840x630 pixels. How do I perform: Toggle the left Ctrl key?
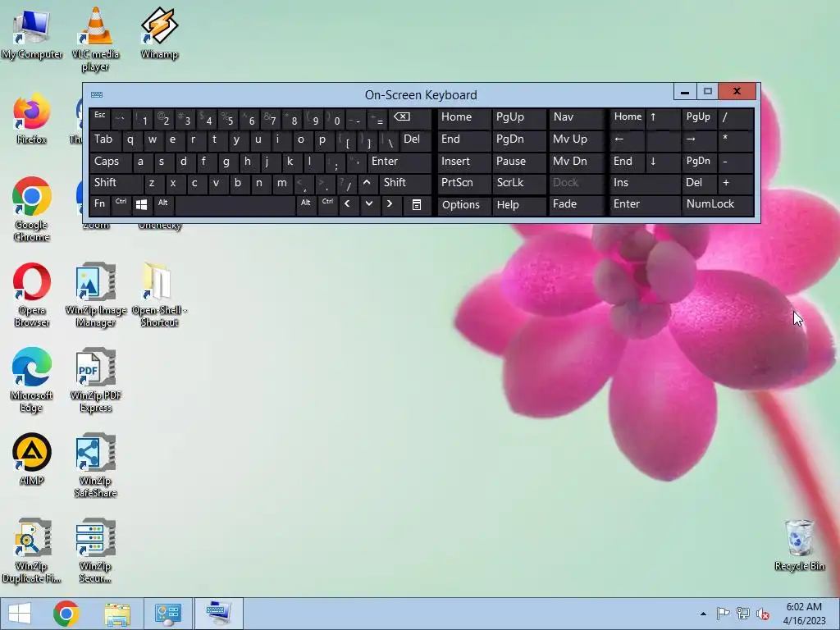click(x=121, y=204)
